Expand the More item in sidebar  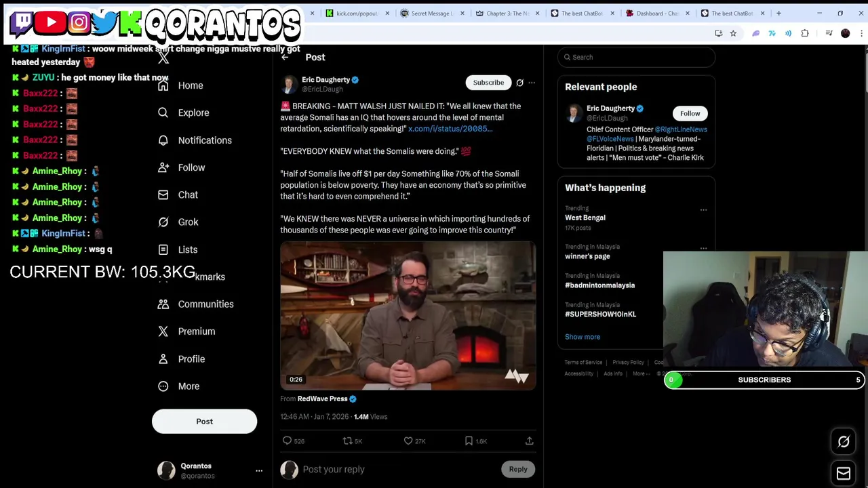178,386
